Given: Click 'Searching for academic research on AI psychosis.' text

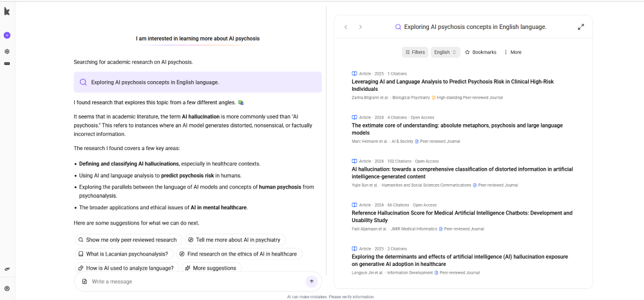Looking at the screenshot, I should (133, 62).
